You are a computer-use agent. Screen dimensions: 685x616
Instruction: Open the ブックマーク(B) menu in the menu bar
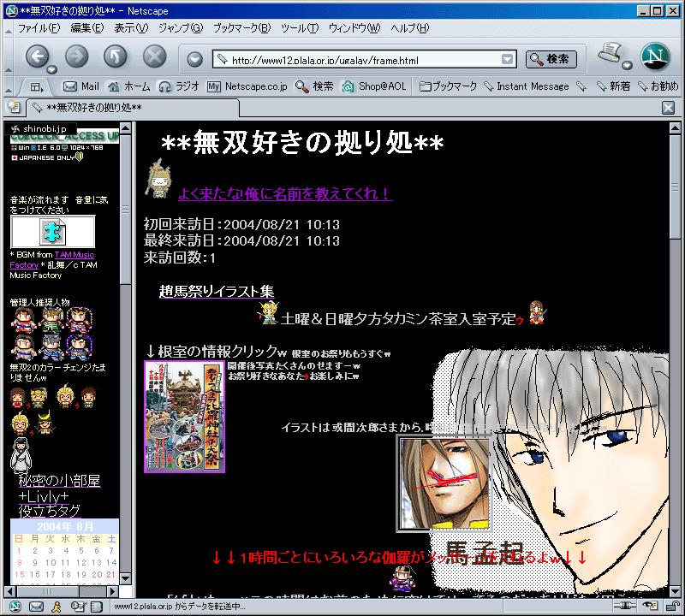pos(241,28)
